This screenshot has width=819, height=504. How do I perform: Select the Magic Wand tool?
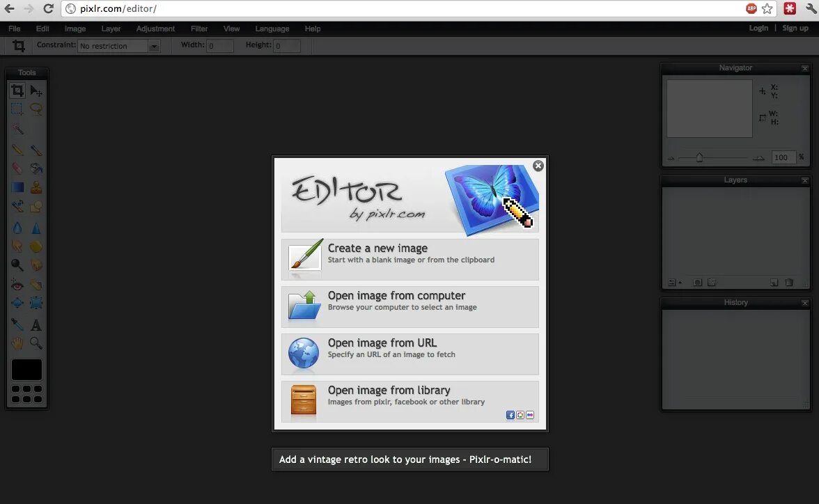click(17, 128)
